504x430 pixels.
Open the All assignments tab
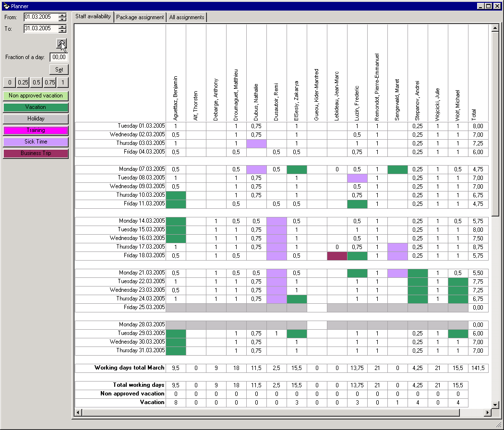click(x=187, y=17)
